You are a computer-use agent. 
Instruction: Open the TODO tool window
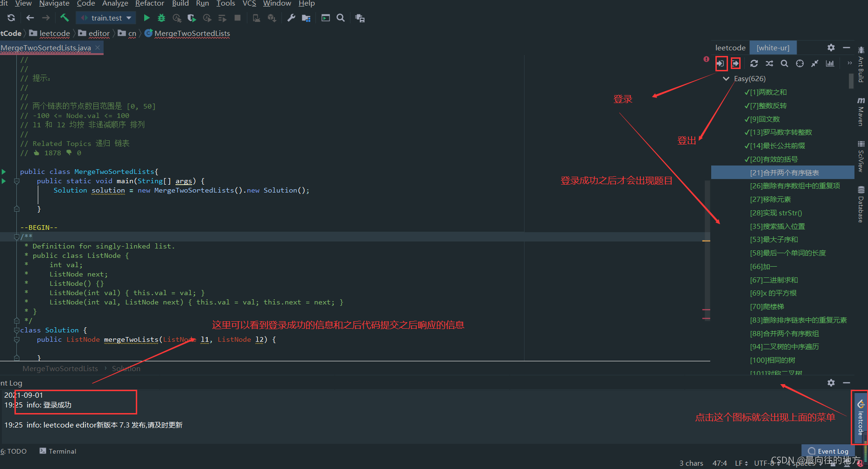[14, 451]
